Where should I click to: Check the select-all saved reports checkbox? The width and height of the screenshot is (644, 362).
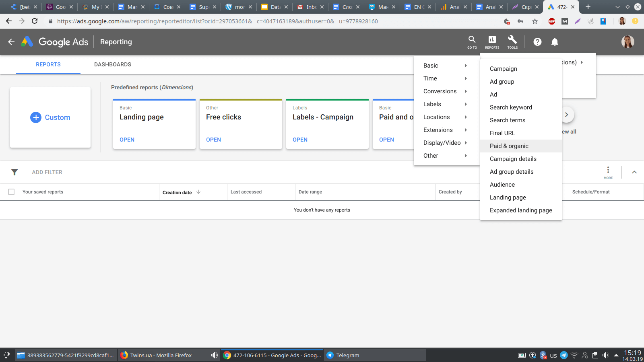[11, 192]
